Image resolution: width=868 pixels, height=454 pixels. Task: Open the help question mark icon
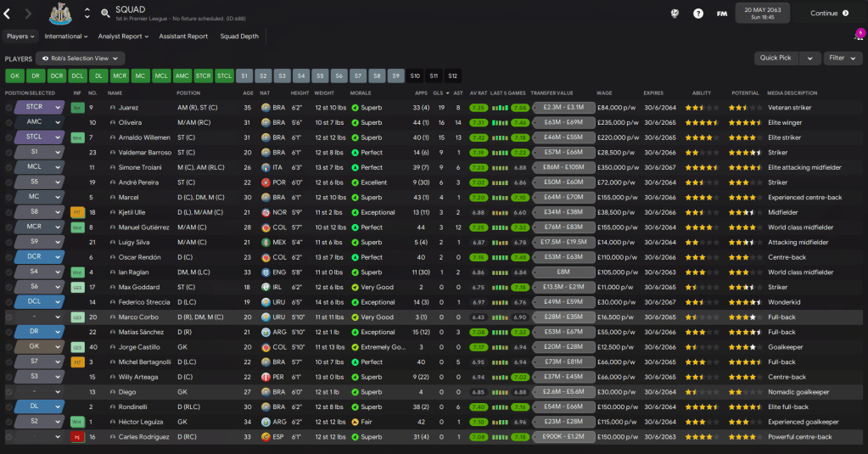point(698,14)
